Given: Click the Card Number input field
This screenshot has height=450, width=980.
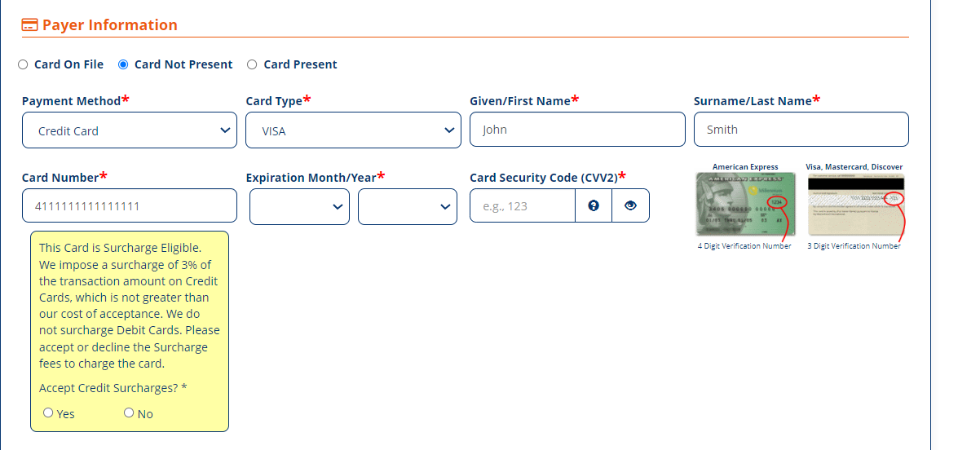Looking at the screenshot, I should click(130, 206).
